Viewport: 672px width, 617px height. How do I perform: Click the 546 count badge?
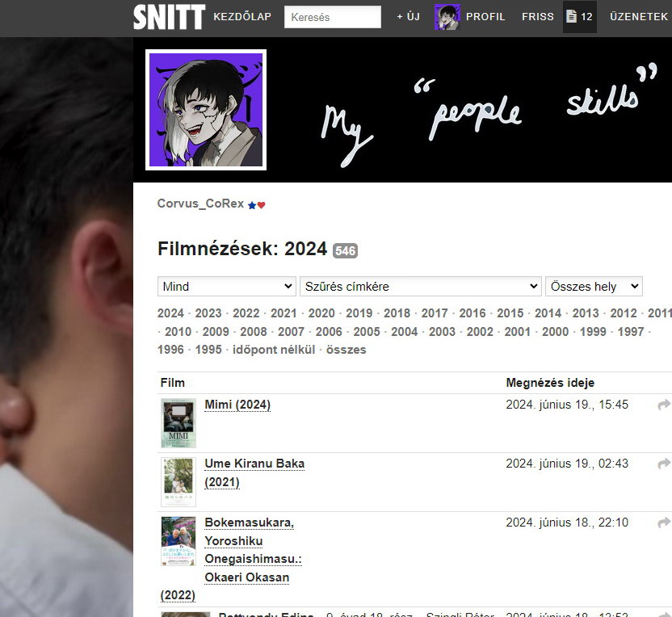(346, 250)
